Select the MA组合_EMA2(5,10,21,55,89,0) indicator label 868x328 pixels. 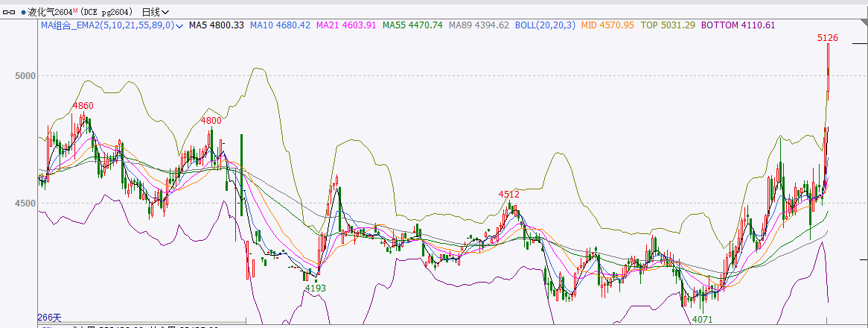tap(107, 25)
